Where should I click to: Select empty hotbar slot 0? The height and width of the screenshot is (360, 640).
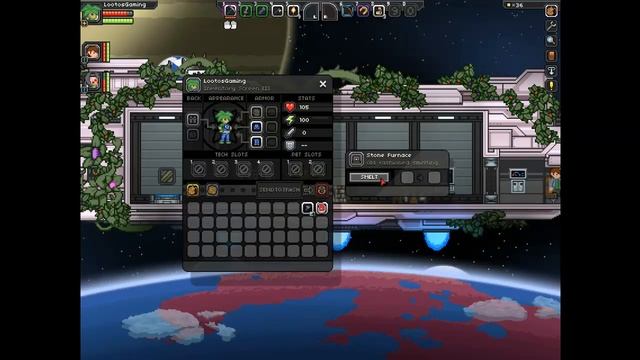click(x=410, y=10)
